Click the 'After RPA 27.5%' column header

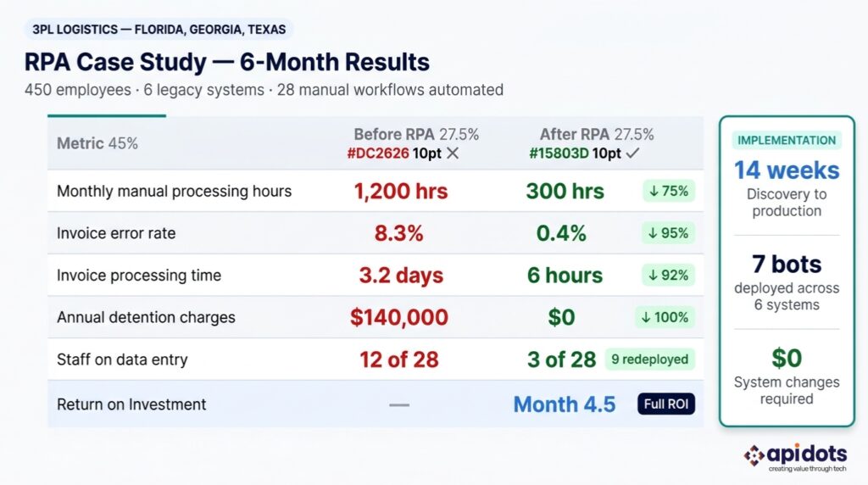point(597,135)
